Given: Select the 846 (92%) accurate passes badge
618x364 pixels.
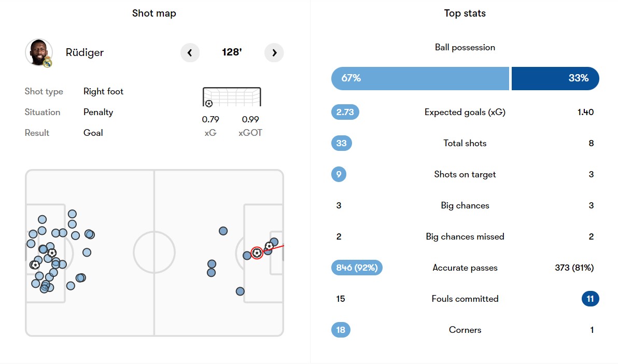Looking at the screenshot, I should click(357, 268).
